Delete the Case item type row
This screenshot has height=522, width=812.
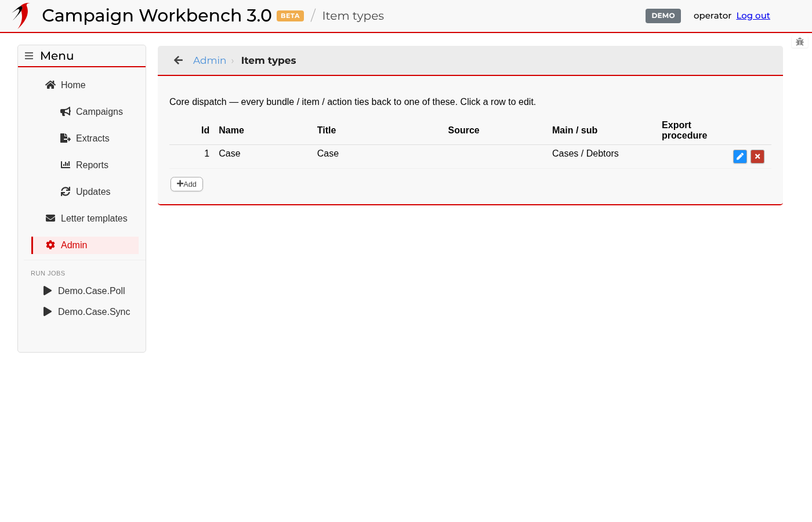pos(757,157)
